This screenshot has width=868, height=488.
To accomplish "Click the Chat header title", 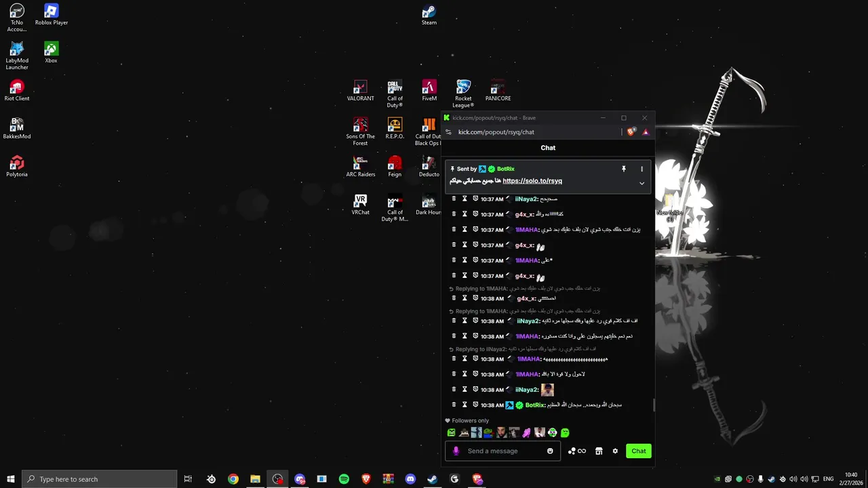I will click(x=548, y=148).
